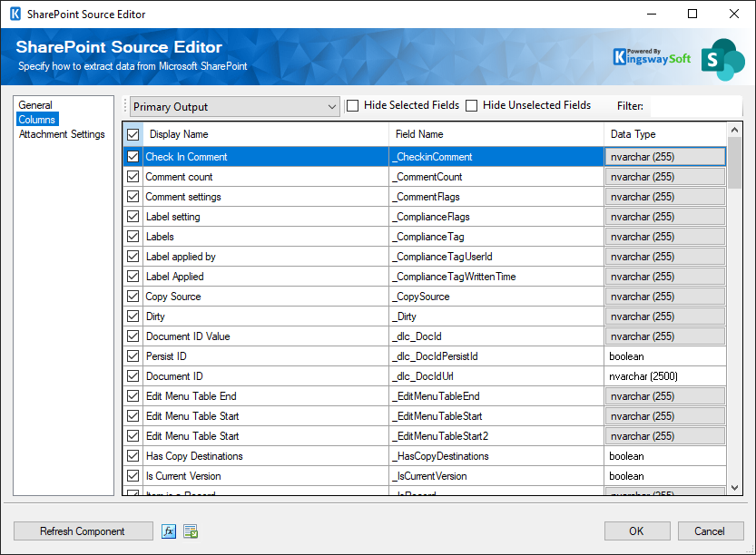The height and width of the screenshot is (555, 756).
Task: Open data type for _CheckinComment row
Action: point(665,157)
